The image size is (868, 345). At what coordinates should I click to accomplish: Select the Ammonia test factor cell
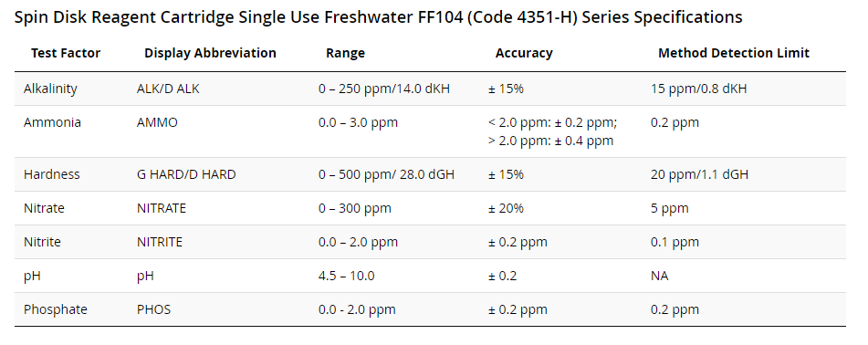click(x=52, y=122)
